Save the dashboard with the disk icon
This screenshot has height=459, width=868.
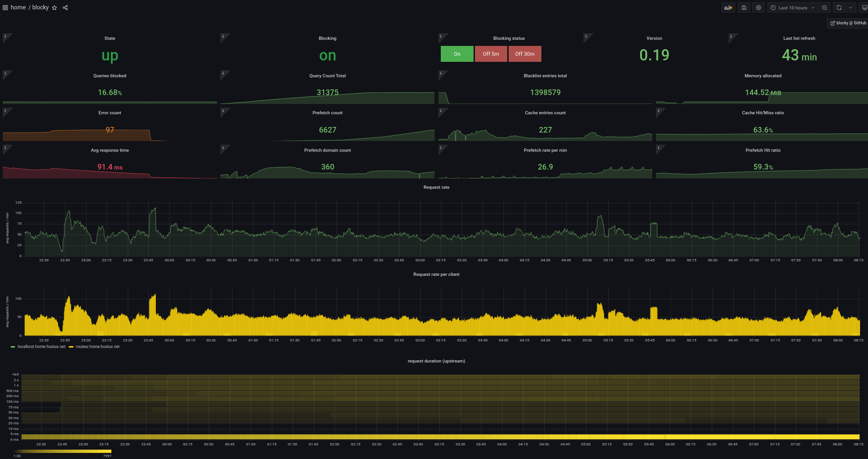click(x=744, y=7)
